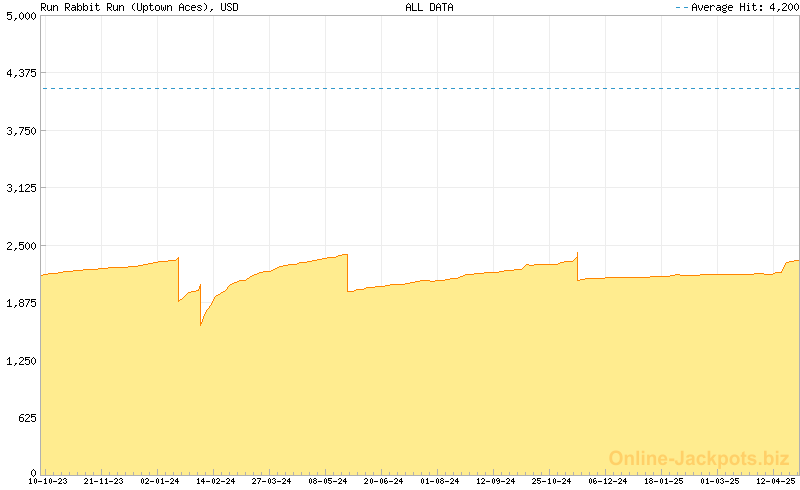Viewport: 800px width, 490px height.
Task: Select the 01-08-24 date on x-axis
Action: click(440, 482)
